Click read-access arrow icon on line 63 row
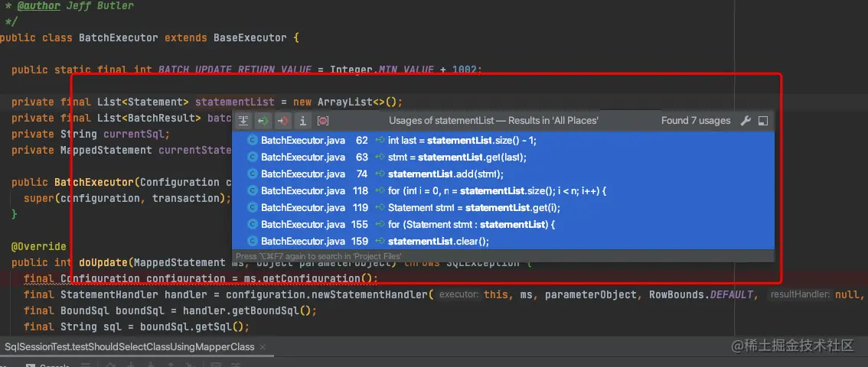Viewport: 868px width, 367px height. [380, 157]
